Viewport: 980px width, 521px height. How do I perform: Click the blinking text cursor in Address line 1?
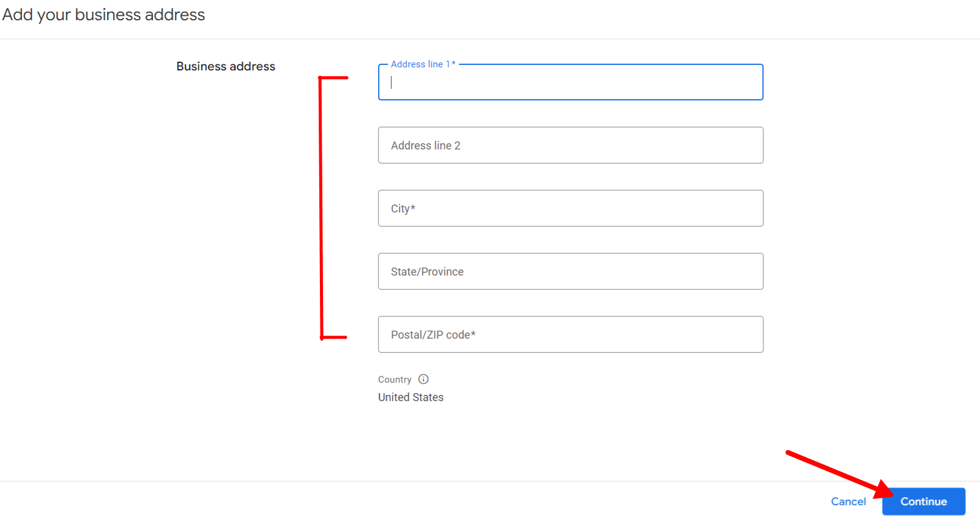point(392,82)
